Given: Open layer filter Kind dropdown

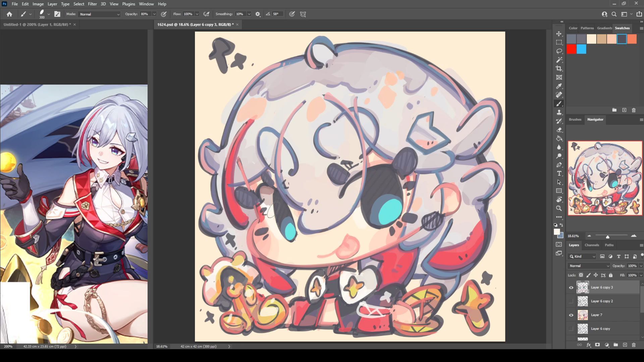Looking at the screenshot, I should pyautogui.click(x=582, y=256).
